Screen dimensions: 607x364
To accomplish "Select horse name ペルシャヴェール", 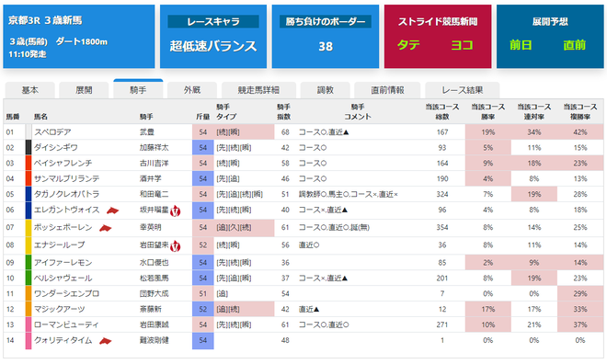I will [63, 279].
